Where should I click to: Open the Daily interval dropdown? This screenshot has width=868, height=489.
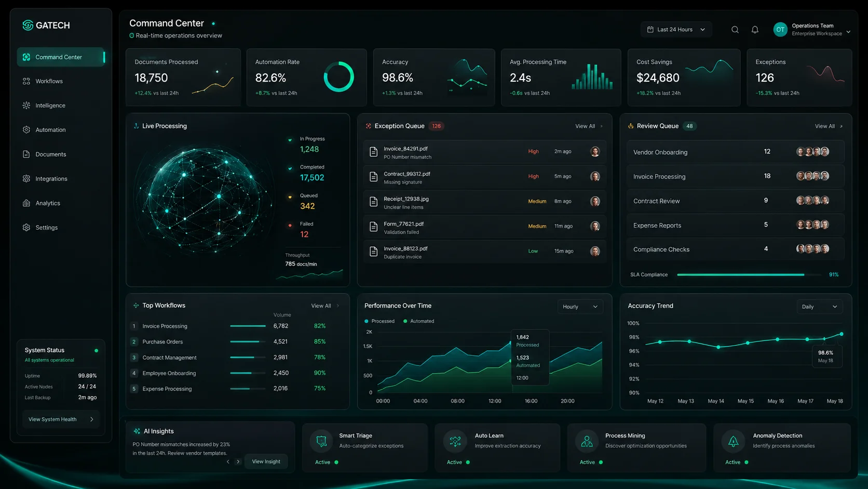[819, 307]
